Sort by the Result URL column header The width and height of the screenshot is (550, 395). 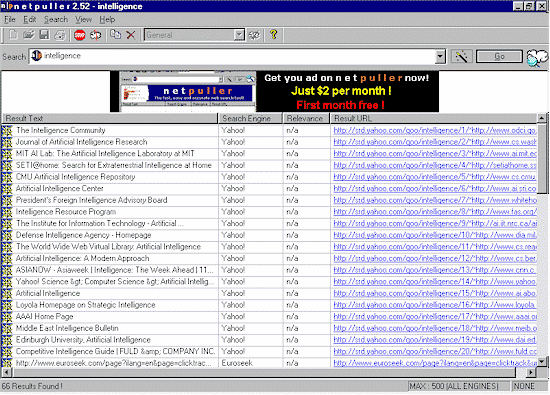[434, 119]
